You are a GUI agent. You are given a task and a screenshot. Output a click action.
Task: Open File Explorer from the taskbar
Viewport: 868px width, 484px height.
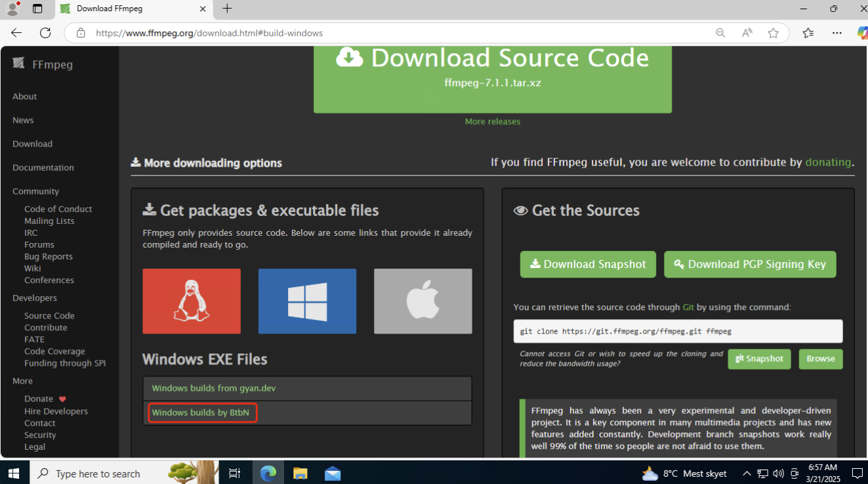pos(300,473)
